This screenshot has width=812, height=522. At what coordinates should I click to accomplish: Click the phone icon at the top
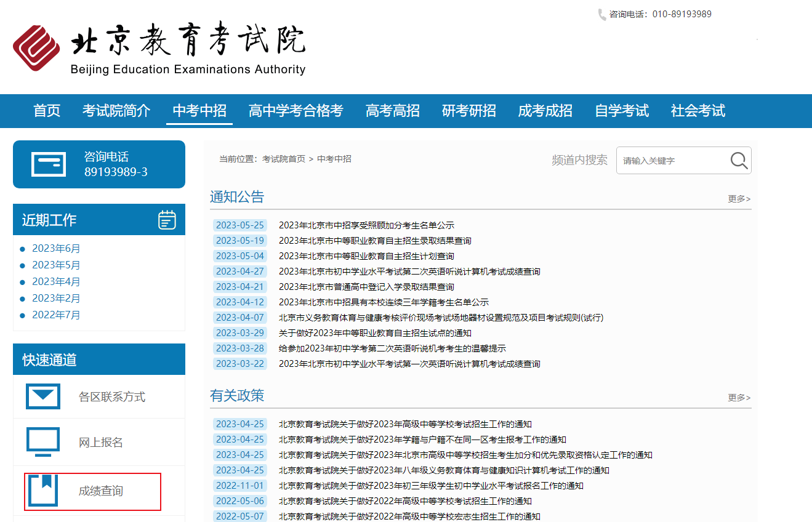click(601, 14)
